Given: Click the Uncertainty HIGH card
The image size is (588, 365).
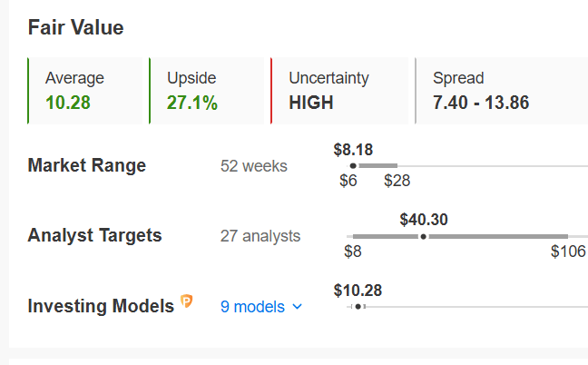Looking at the screenshot, I should click(339, 91).
